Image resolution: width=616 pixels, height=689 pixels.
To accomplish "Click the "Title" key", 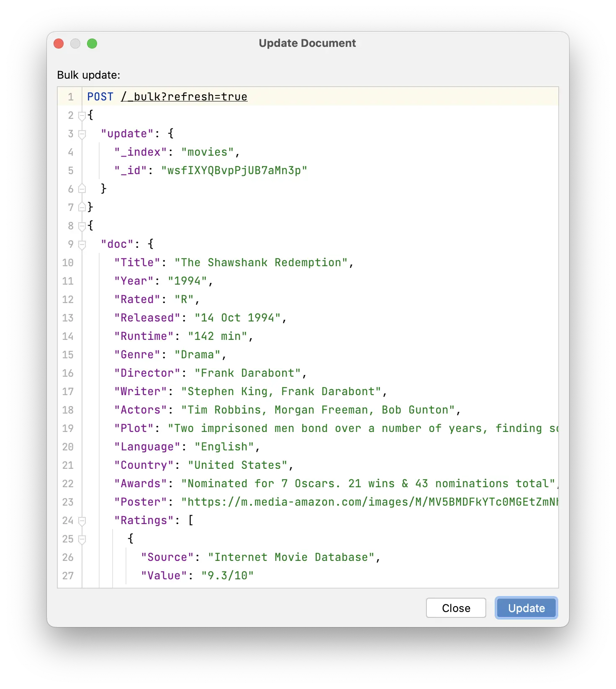I will tap(137, 262).
